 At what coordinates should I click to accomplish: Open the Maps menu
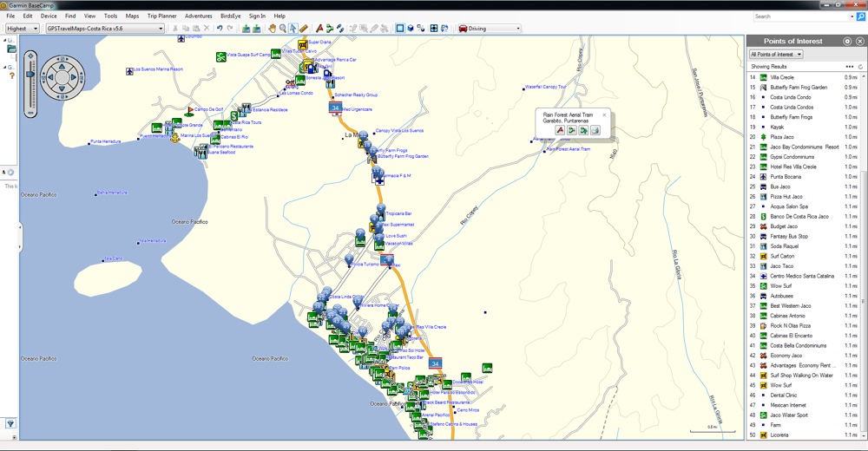pyautogui.click(x=132, y=16)
